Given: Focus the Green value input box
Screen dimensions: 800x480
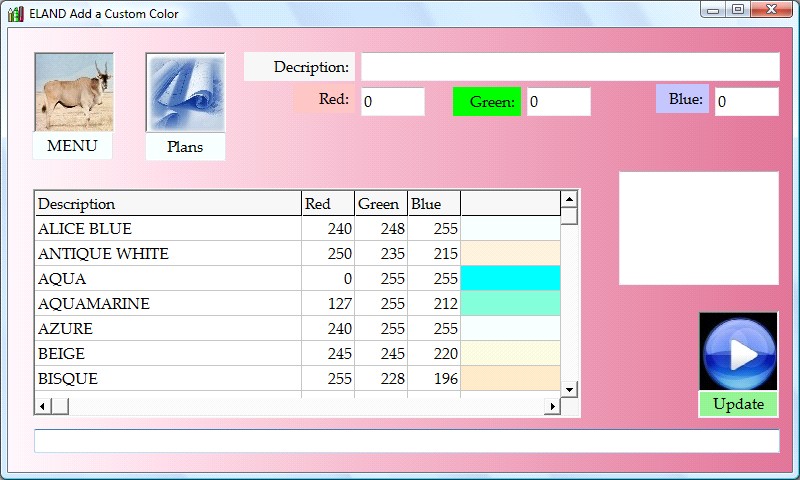Looking at the screenshot, I should tap(558, 102).
